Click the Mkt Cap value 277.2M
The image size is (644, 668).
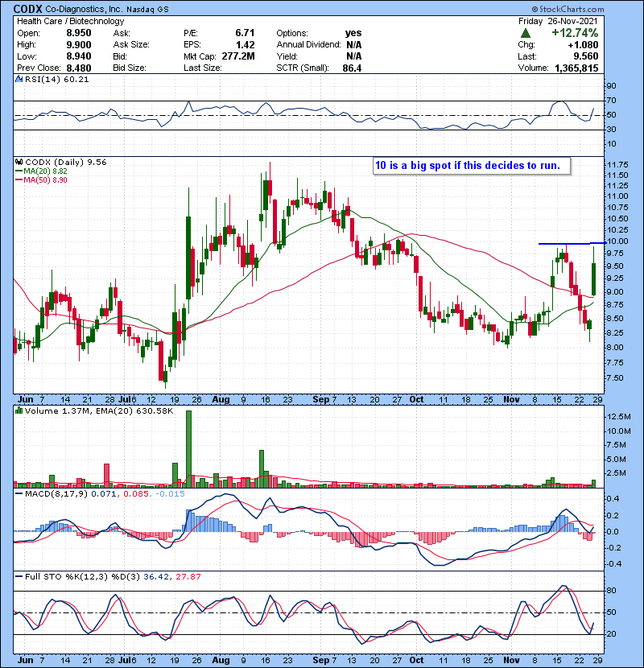tap(238, 56)
